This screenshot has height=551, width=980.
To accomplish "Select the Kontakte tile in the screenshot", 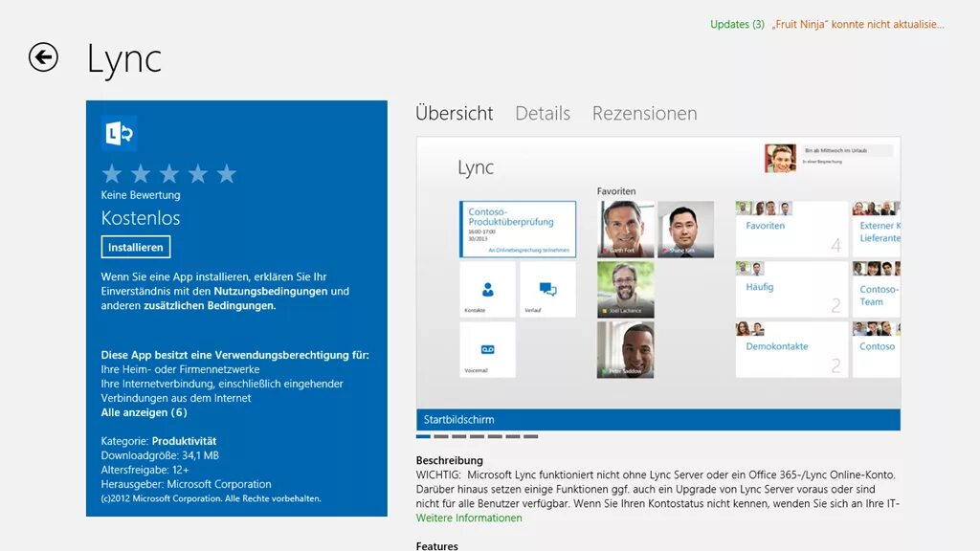I will tap(487, 289).
